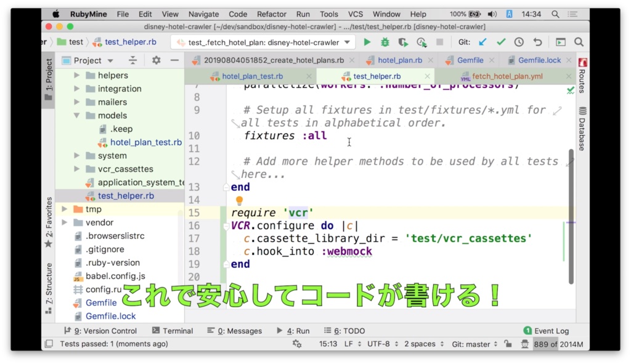Search everywhere using the magnifier icon

579,42
